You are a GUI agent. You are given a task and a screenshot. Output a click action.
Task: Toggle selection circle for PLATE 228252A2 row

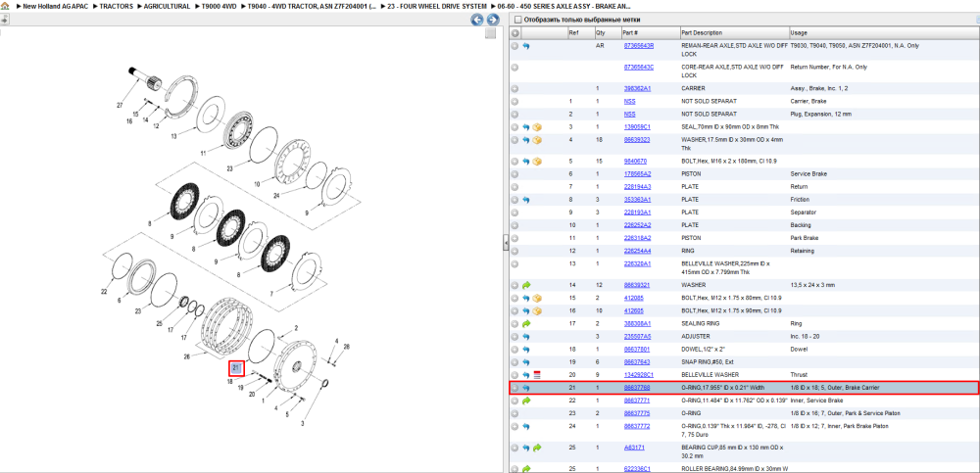[515, 225]
